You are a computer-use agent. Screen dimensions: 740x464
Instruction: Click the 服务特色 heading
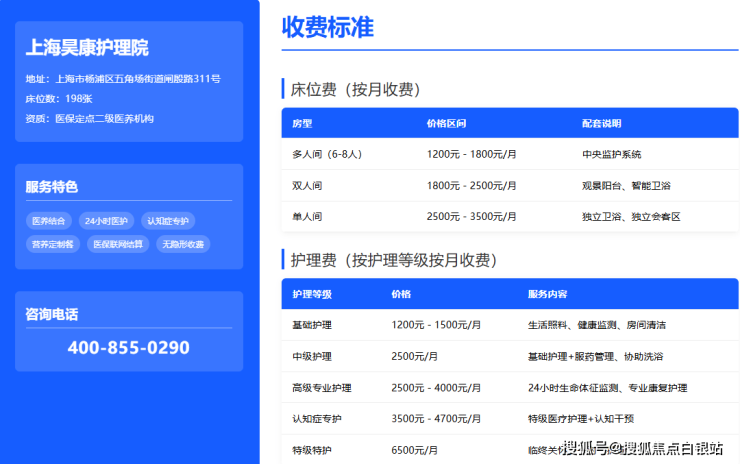point(51,187)
